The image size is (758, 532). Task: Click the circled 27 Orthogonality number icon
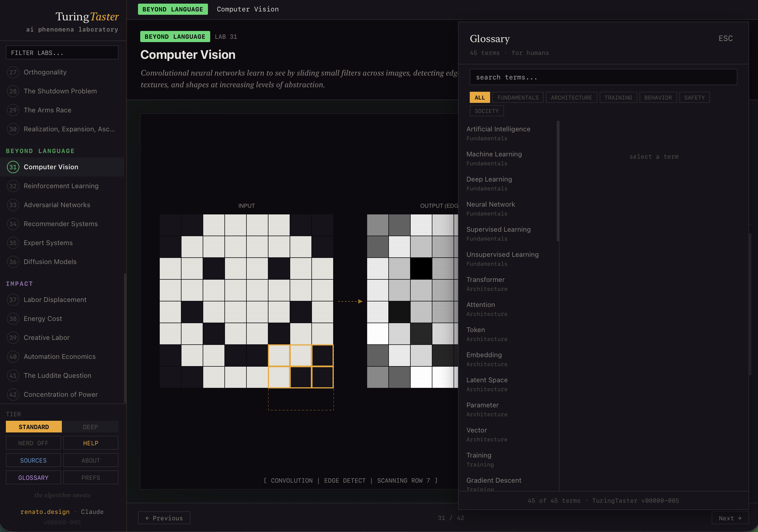click(x=13, y=72)
